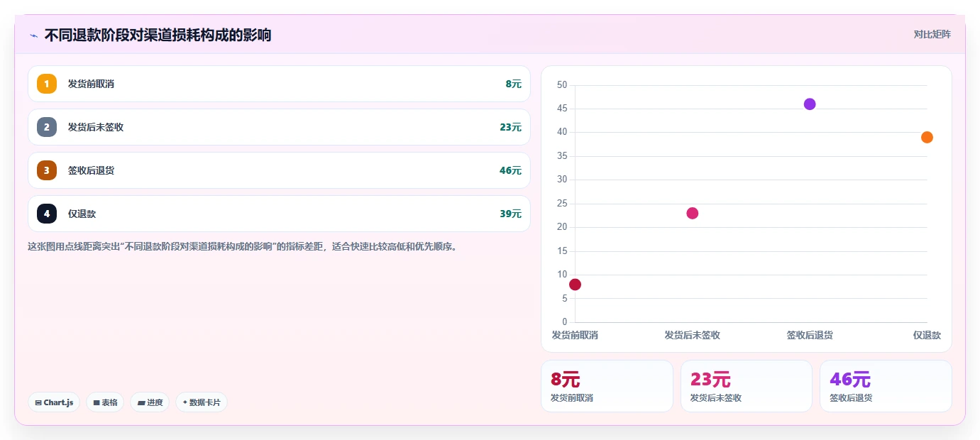Viewport: 980px width, 440px height.
Task: Open the 23元 发货后未签收 summary card
Action: pos(747,386)
